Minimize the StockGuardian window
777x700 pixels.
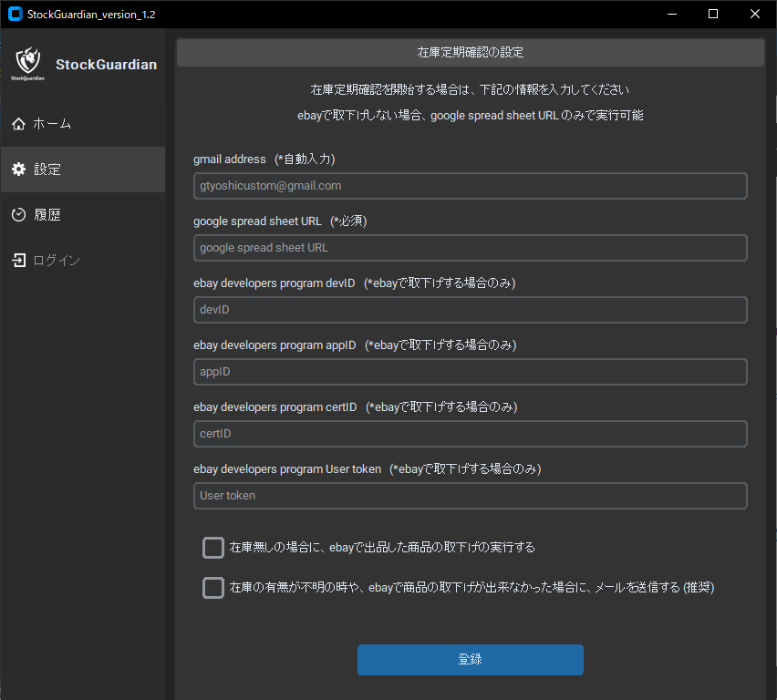pos(672,14)
